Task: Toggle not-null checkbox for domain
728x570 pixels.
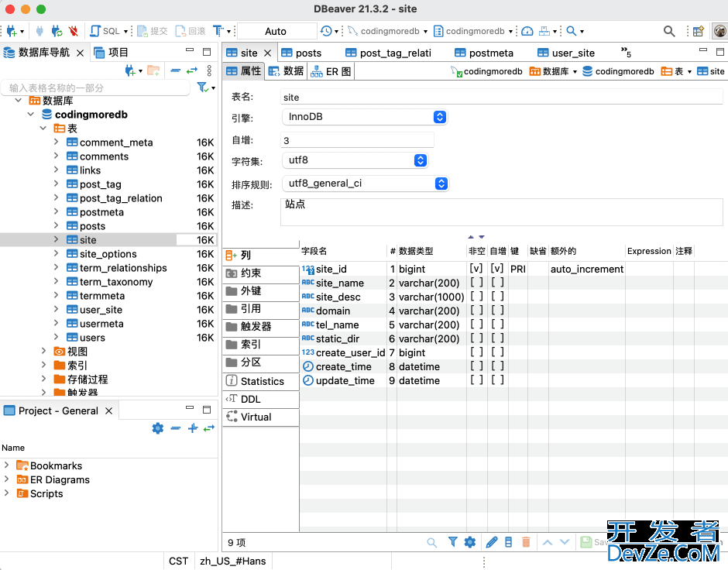Action: 476,311
